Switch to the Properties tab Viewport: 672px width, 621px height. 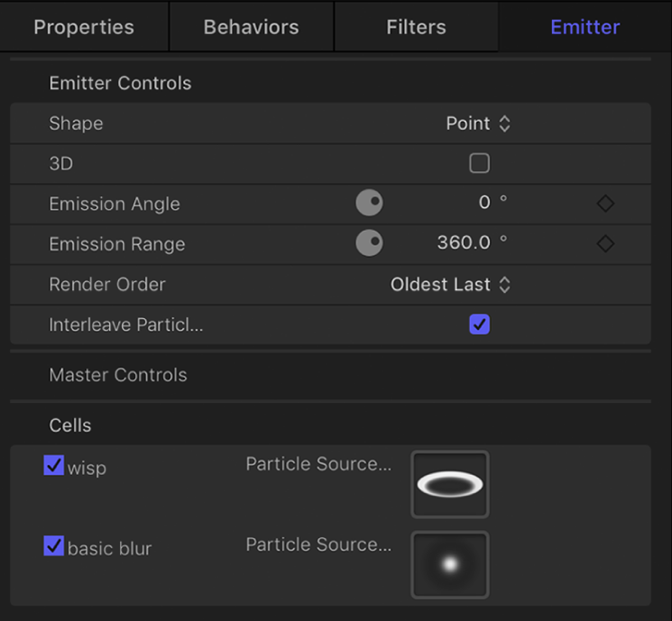click(84, 27)
